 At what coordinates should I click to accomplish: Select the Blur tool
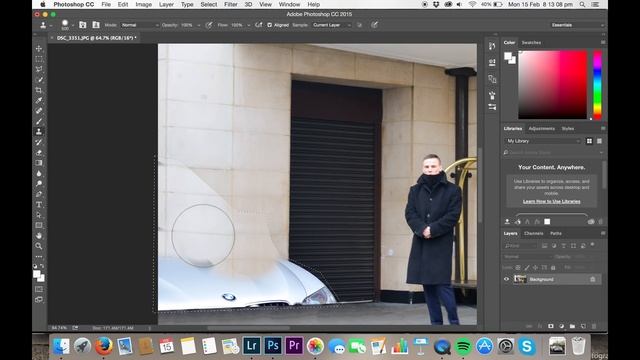point(39,173)
